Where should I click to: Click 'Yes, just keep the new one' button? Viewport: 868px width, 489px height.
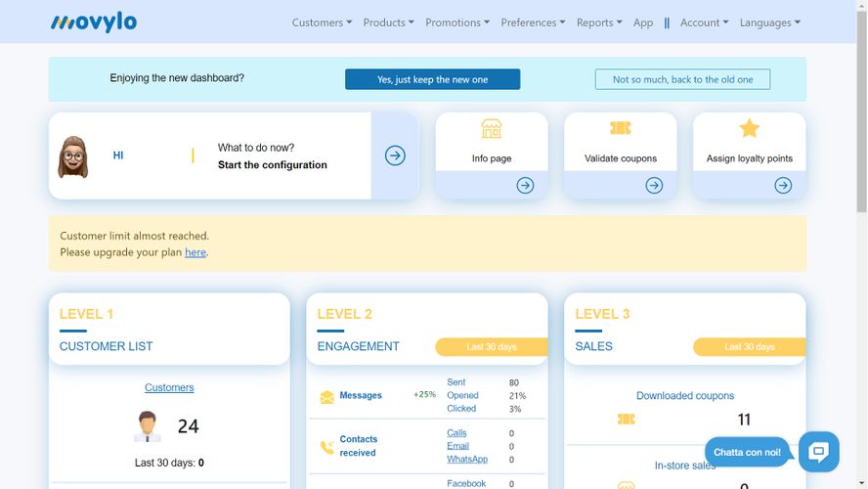pos(432,79)
